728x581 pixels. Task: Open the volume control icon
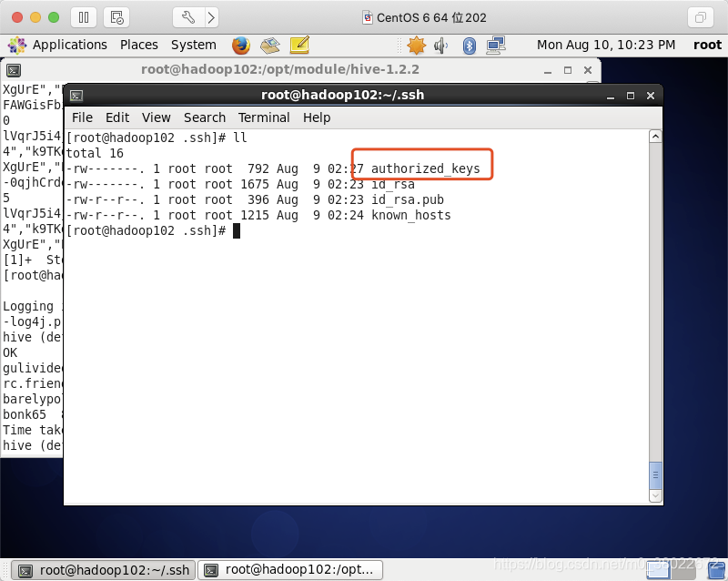(440, 46)
